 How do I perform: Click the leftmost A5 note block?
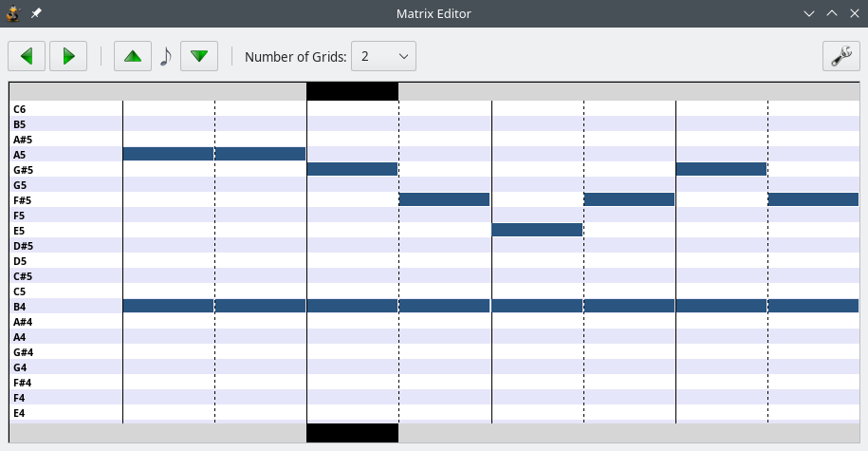tap(168, 154)
